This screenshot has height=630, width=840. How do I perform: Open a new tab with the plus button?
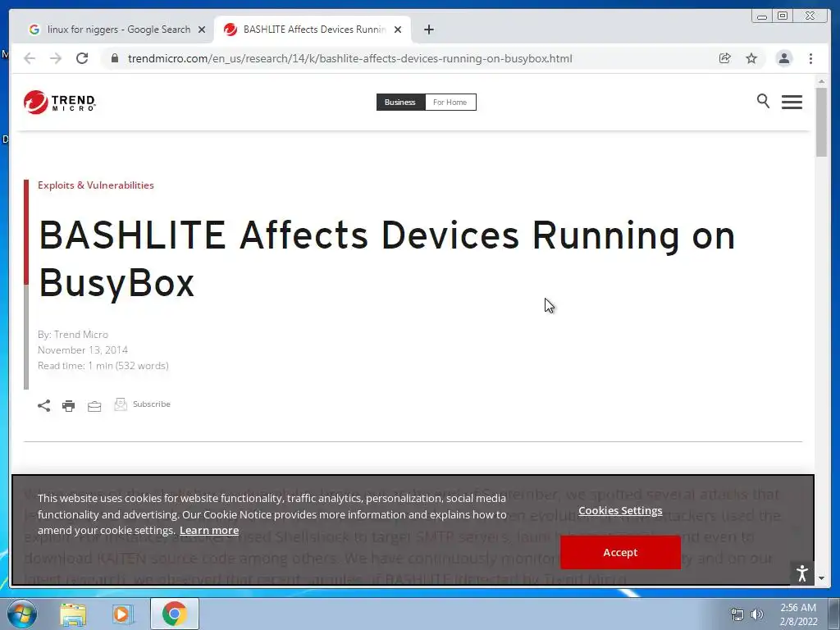pyautogui.click(x=428, y=30)
